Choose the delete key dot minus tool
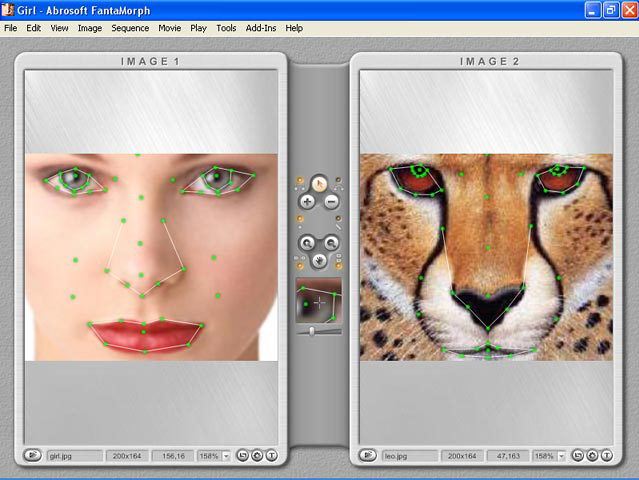This screenshot has width=639, height=480. click(x=332, y=202)
